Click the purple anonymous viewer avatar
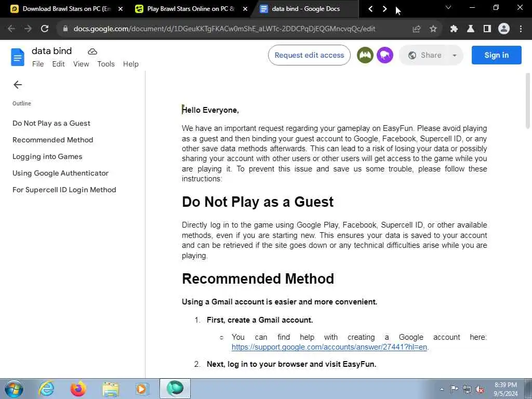Image resolution: width=532 pixels, height=399 pixels. coord(385,55)
